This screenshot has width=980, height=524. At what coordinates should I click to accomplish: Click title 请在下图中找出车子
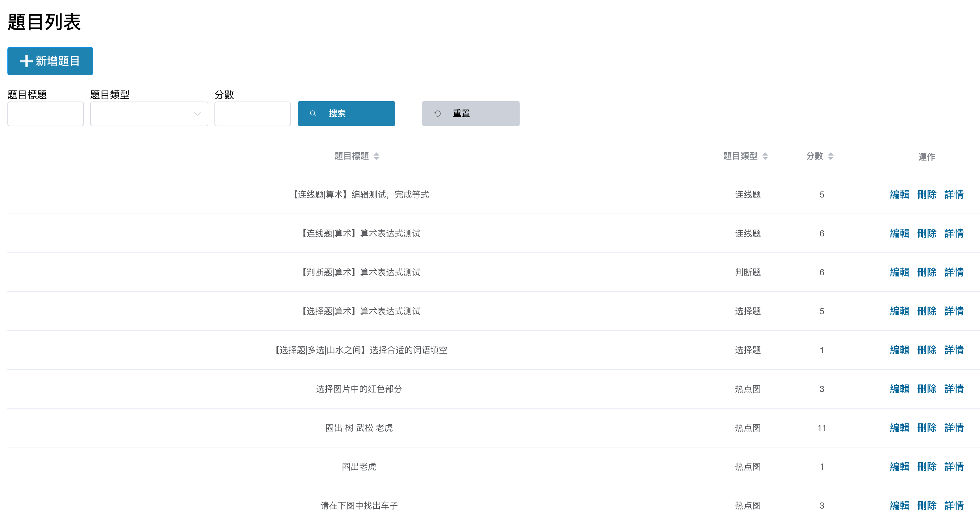359,505
